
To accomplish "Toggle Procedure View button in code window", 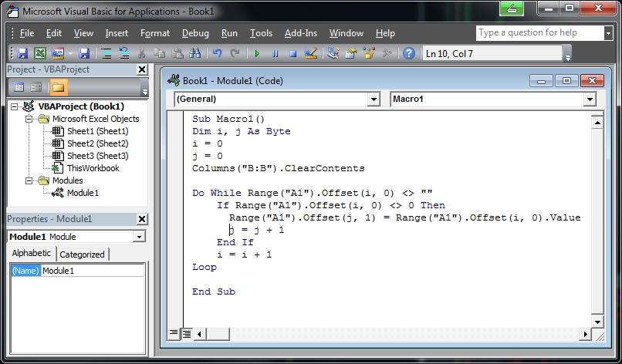I will (x=174, y=333).
